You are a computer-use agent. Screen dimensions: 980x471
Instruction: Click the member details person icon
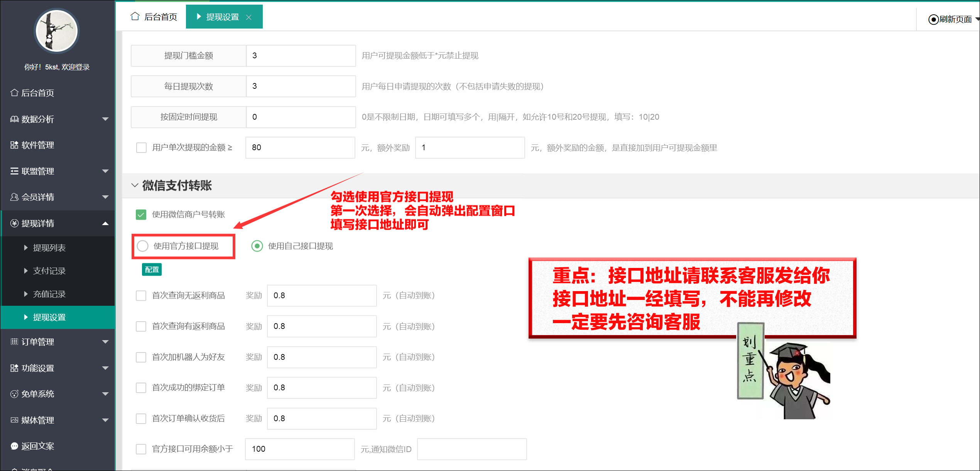pos(14,197)
